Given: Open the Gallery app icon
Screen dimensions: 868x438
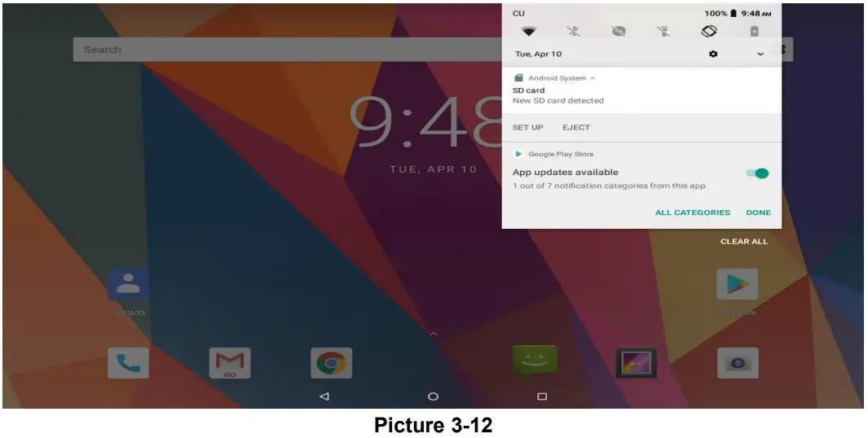Looking at the screenshot, I should (636, 363).
